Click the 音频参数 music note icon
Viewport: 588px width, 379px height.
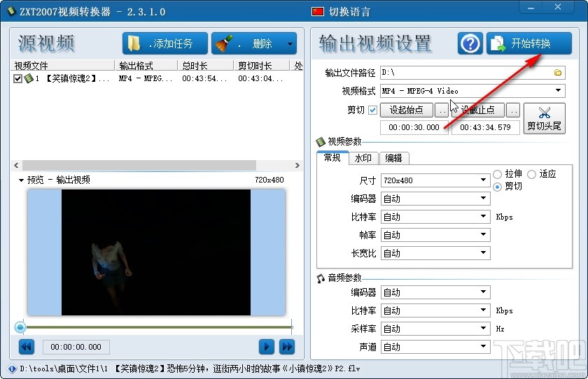321,278
